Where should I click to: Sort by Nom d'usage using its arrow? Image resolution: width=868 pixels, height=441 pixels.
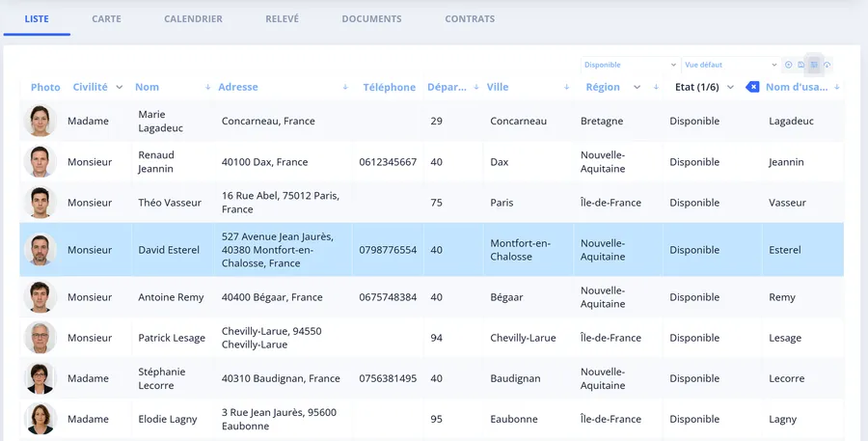tap(837, 87)
